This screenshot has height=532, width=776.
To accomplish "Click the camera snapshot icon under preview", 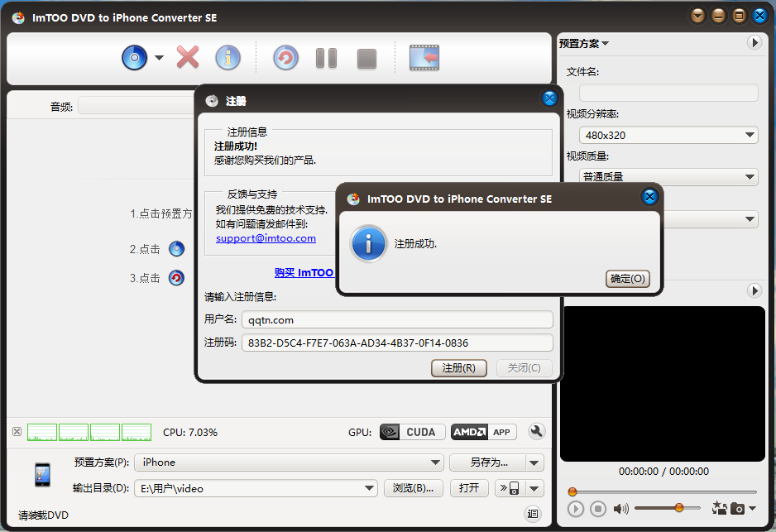I will pyautogui.click(x=737, y=508).
